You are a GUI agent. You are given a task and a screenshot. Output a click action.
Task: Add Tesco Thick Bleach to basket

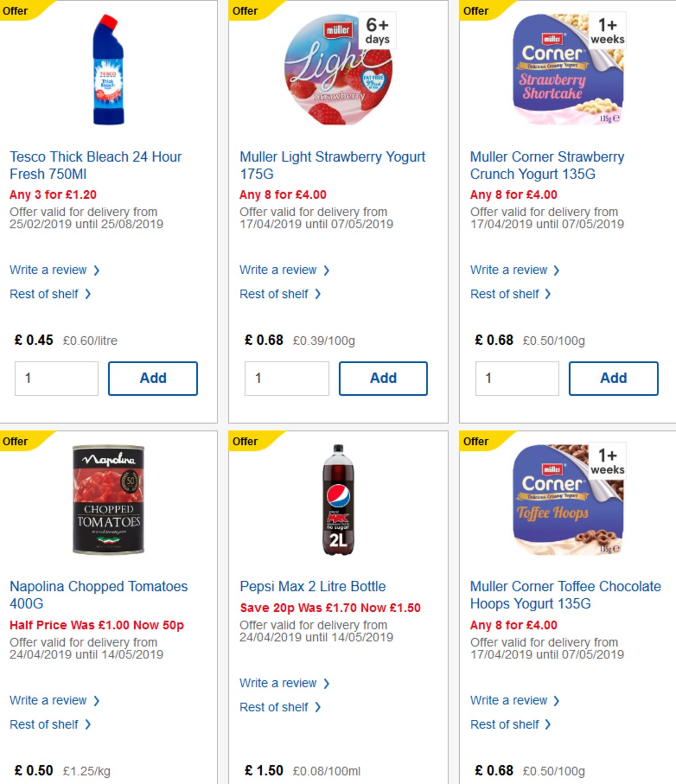click(152, 378)
